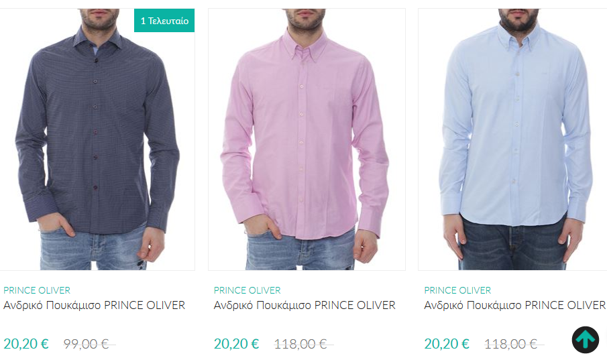Click the 20,20 € price of light blue shirt
This screenshot has height=364, width=607.
pyautogui.click(x=446, y=343)
